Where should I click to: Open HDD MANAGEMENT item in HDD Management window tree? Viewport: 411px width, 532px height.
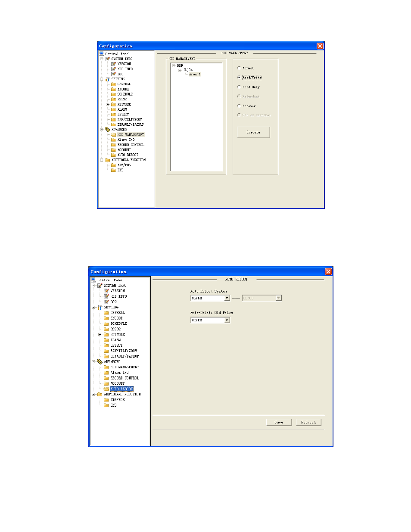point(131,134)
